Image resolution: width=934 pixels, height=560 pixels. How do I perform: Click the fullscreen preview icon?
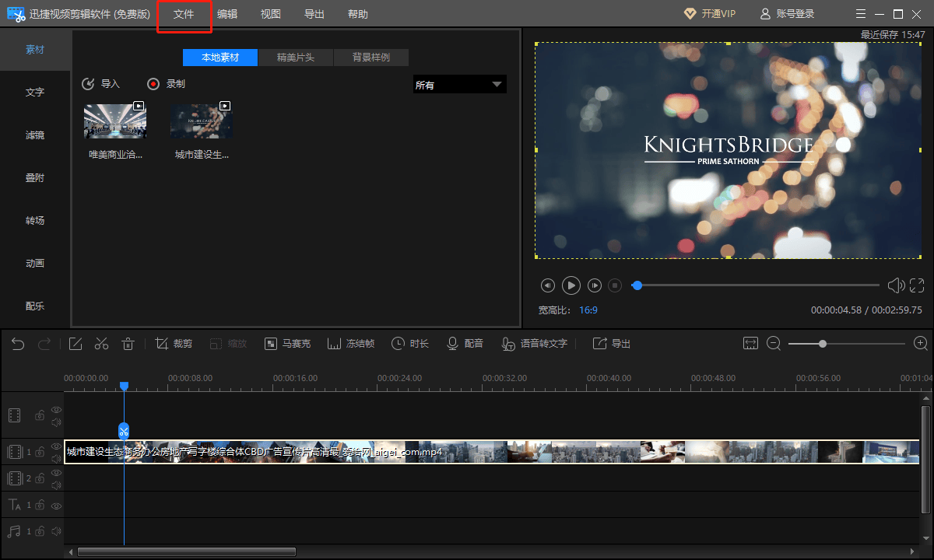pyautogui.click(x=917, y=285)
